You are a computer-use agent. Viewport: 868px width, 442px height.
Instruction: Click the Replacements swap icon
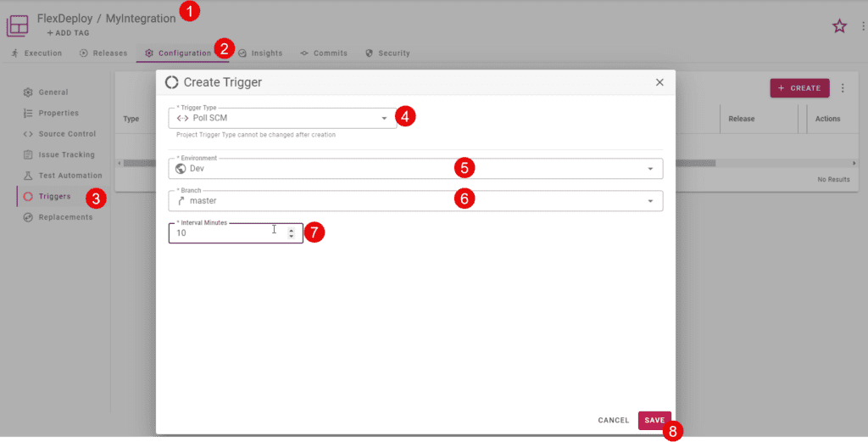(x=28, y=217)
